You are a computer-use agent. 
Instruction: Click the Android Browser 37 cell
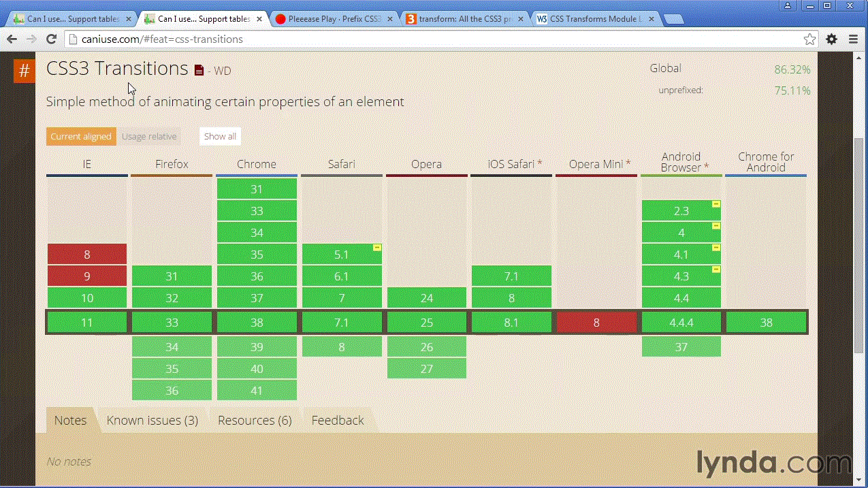point(681,347)
